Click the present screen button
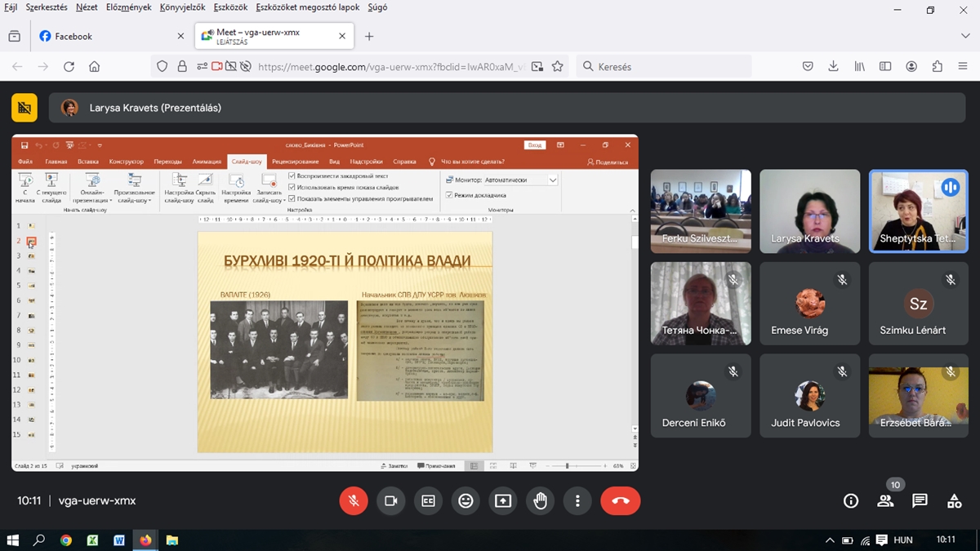Screen dimensions: 980x551 point(503,501)
